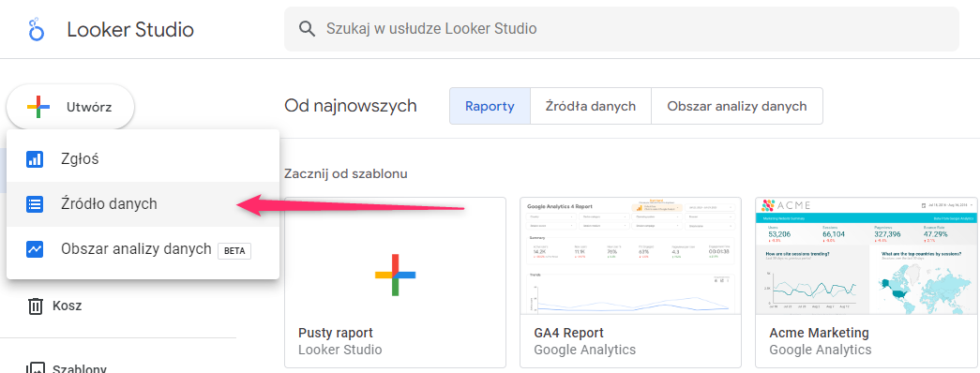
Task: Select Źródło danych in the create menu
Action: pyautogui.click(x=143, y=203)
